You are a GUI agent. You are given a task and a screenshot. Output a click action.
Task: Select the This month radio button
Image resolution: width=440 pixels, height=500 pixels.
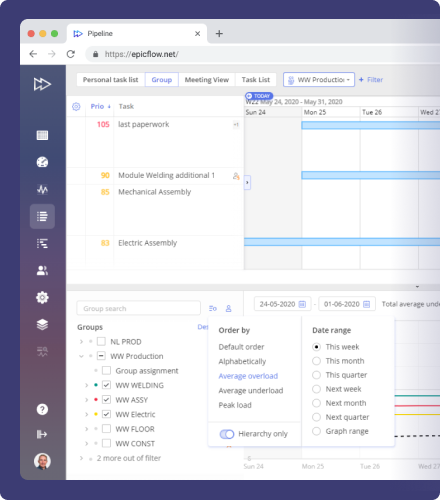click(x=316, y=361)
